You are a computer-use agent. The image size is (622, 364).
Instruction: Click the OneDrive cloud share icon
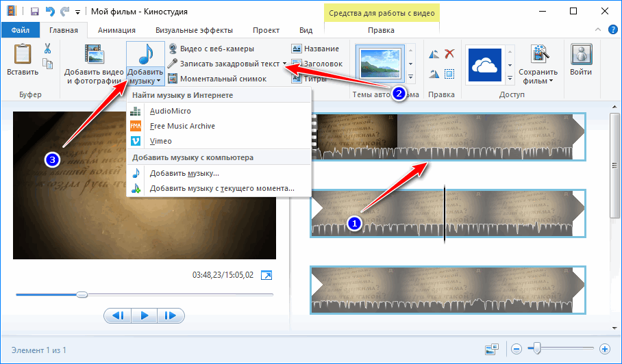coord(485,65)
